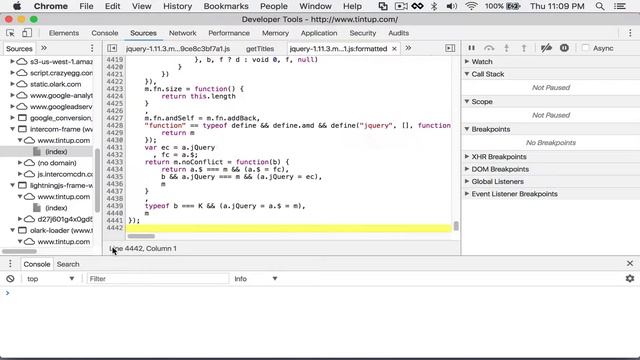Viewport: 640px width, 360px height.
Task: Enable the Async checkbox
Action: [585, 48]
